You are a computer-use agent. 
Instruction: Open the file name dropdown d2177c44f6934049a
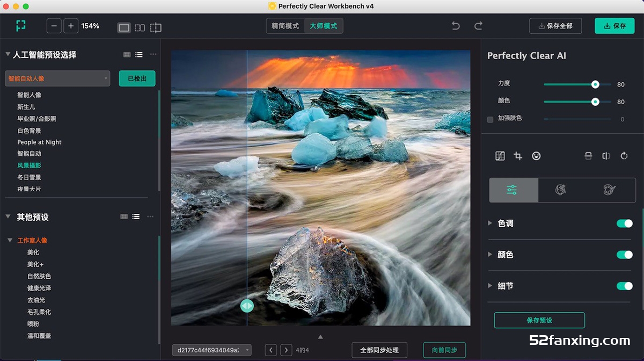[x=211, y=350]
